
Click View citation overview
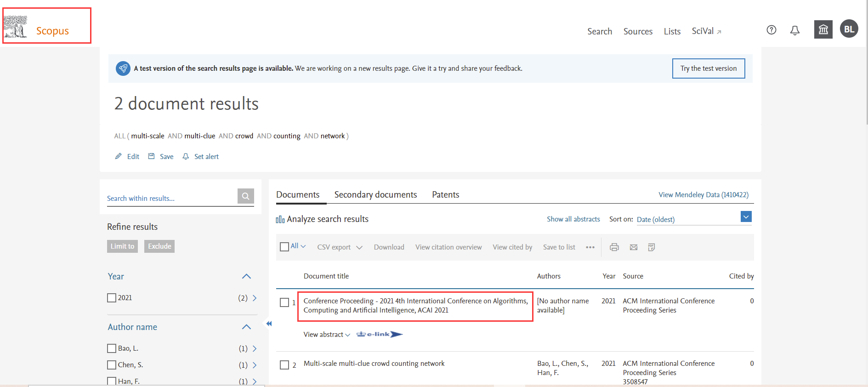point(448,247)
